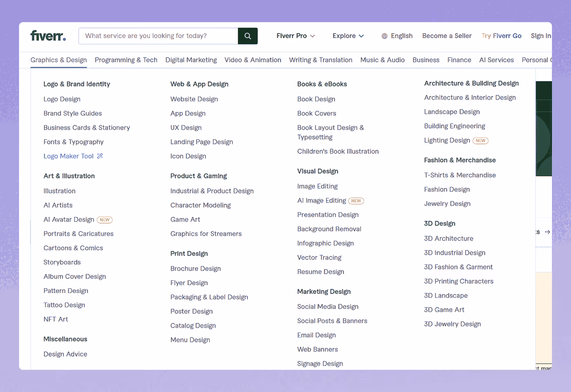This screenshot has height=392, width=571.
Task: Open 3D Jewelry Design subcategory
Action: pos(452,324)
